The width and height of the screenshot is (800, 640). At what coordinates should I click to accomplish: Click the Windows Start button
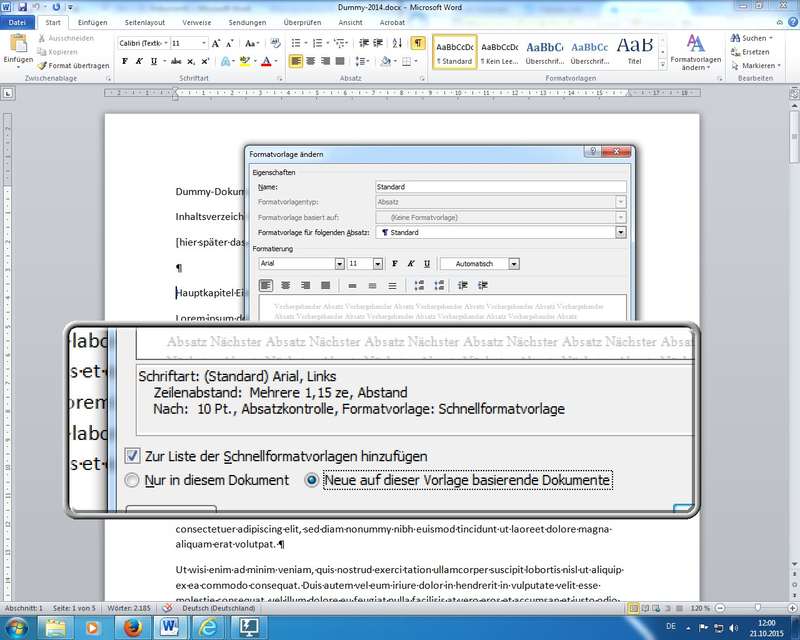[17, 627]
